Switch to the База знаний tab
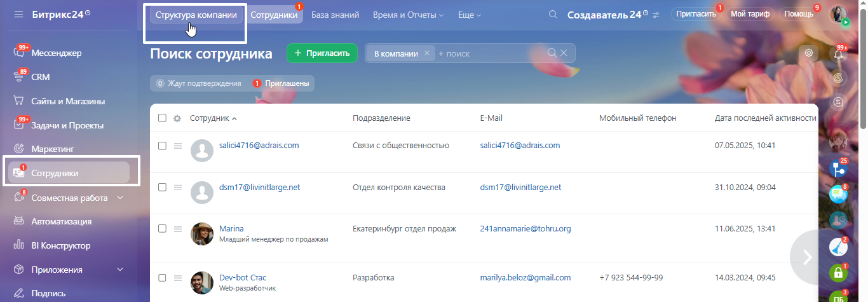The width and height of the screenshot is (868, 302). (335, 15)
